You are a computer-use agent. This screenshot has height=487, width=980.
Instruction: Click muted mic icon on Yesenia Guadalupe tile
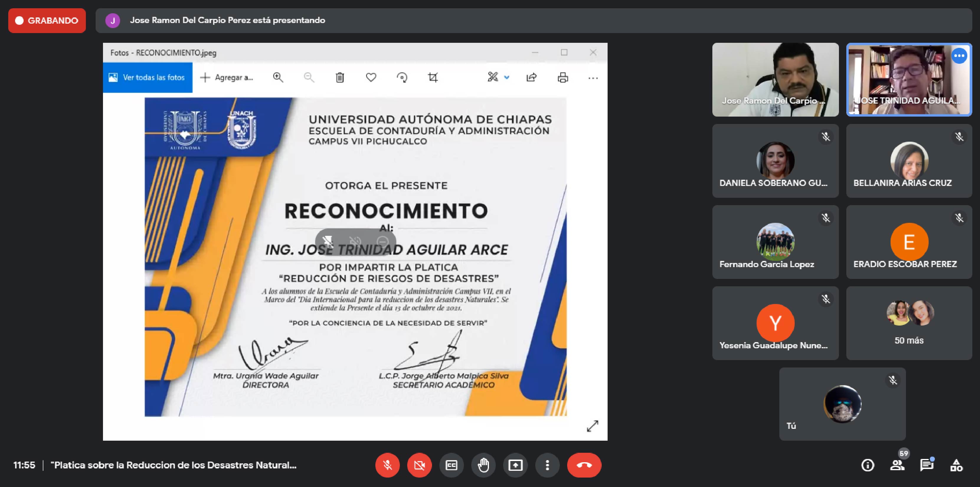click(x=826, y=299)
